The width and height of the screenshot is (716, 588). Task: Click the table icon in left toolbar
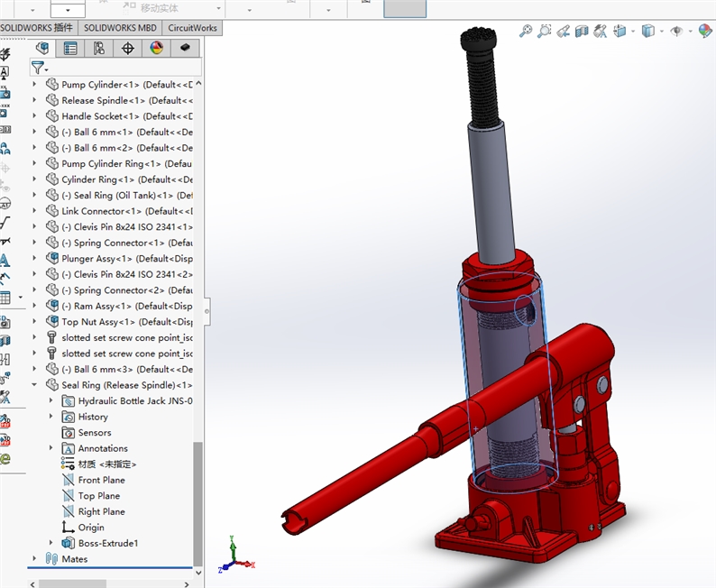pyautogui.click(x=5, y=298)
